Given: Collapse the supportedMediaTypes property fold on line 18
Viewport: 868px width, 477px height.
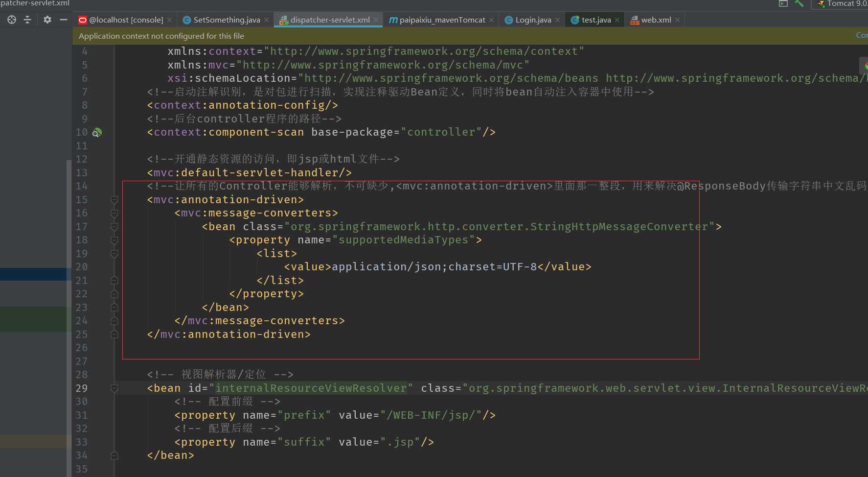Looking at the screenshot, I should (x=114, y=240).
